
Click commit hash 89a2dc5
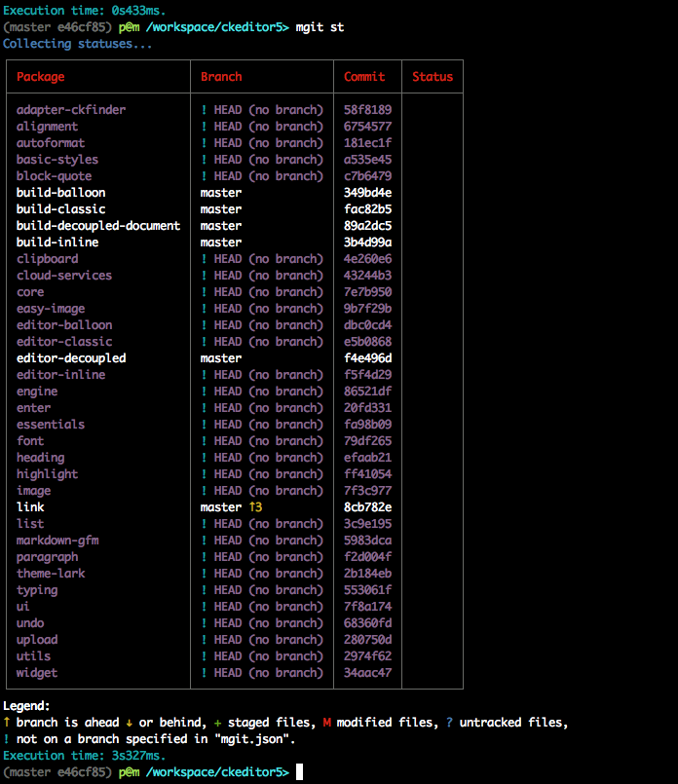coord(367,226)
